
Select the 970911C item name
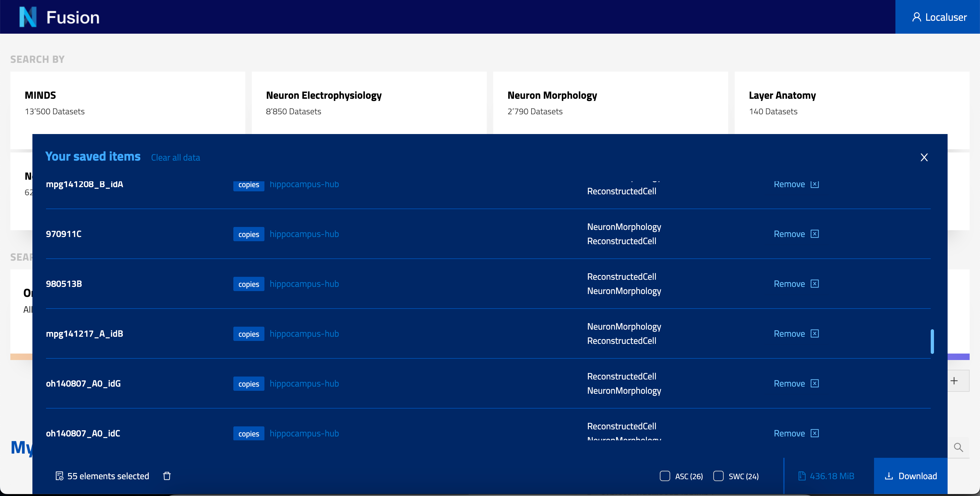(64, 234)
